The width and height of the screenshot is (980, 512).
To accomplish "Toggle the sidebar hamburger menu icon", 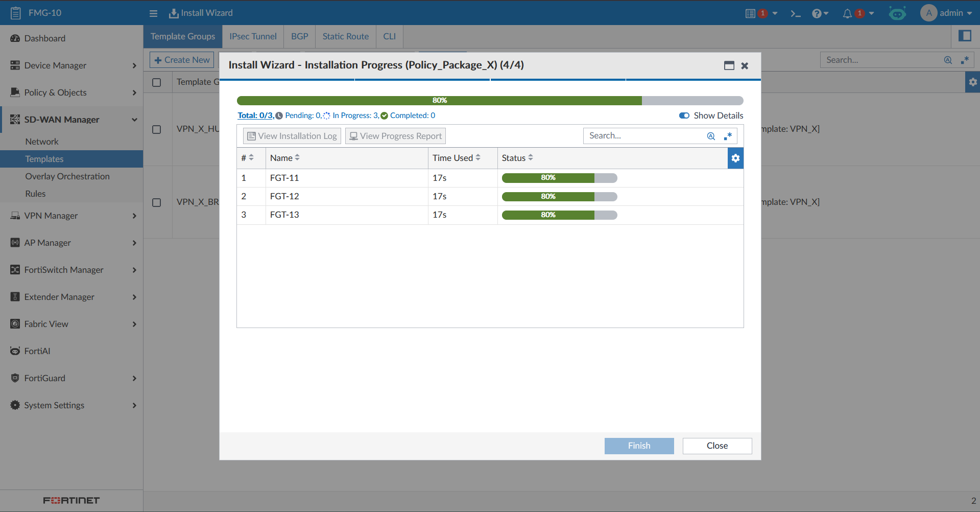I will click(153, 13).
